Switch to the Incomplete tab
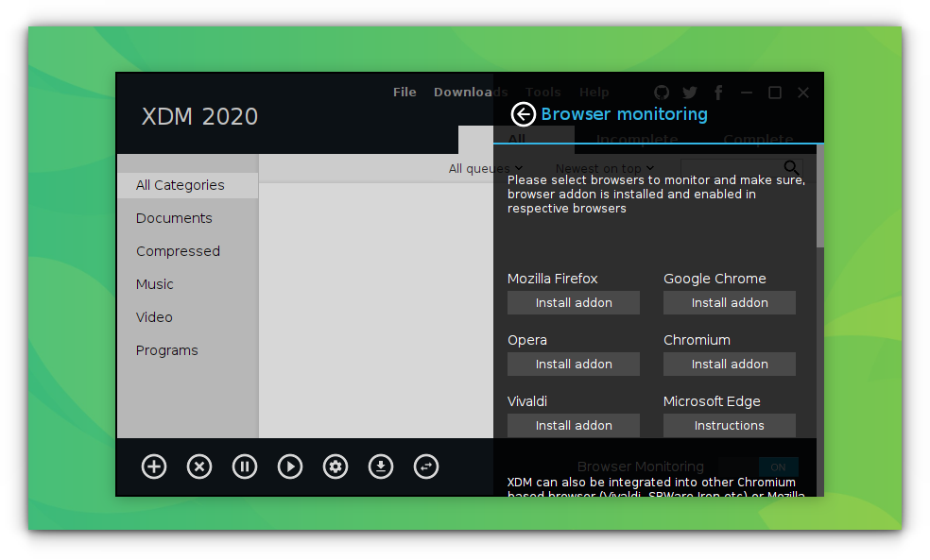 coord(637,139)
